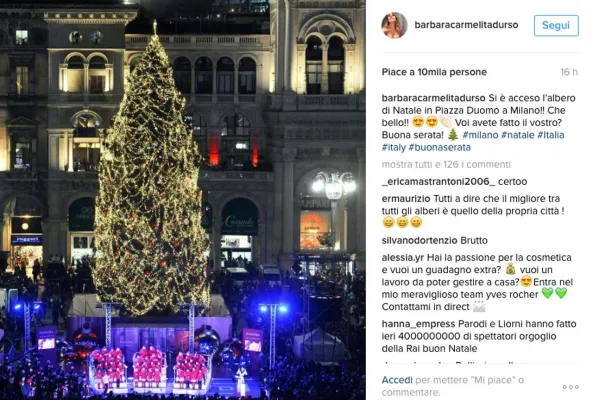The height and width of the screenshot is (400, 593).
Task: Follow the account with Segui button
Action: pyautogui.click(x=556, y=25)
